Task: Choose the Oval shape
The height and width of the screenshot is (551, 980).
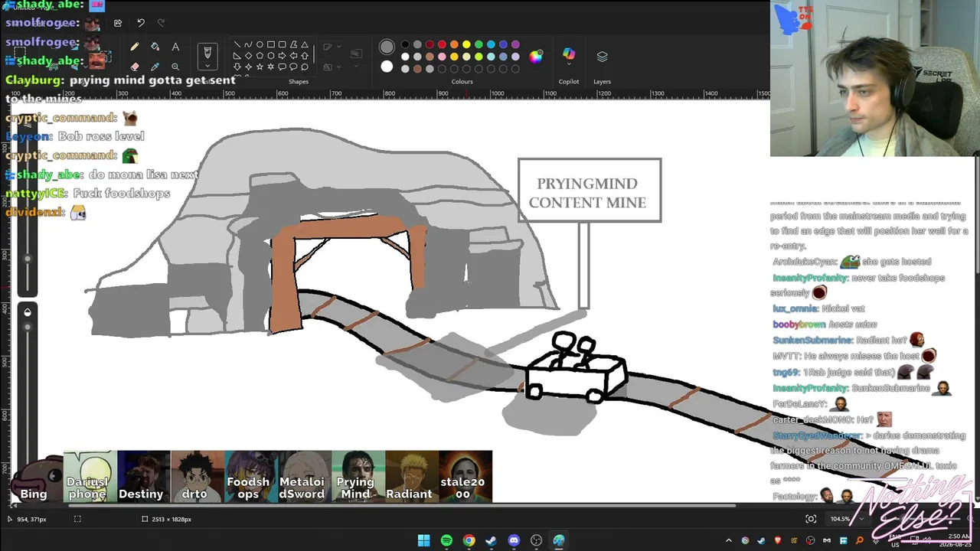Action: tap(260, 44)
